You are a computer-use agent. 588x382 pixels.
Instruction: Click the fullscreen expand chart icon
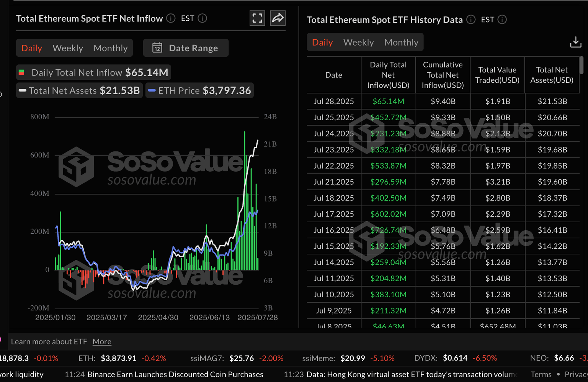point(257,18)
